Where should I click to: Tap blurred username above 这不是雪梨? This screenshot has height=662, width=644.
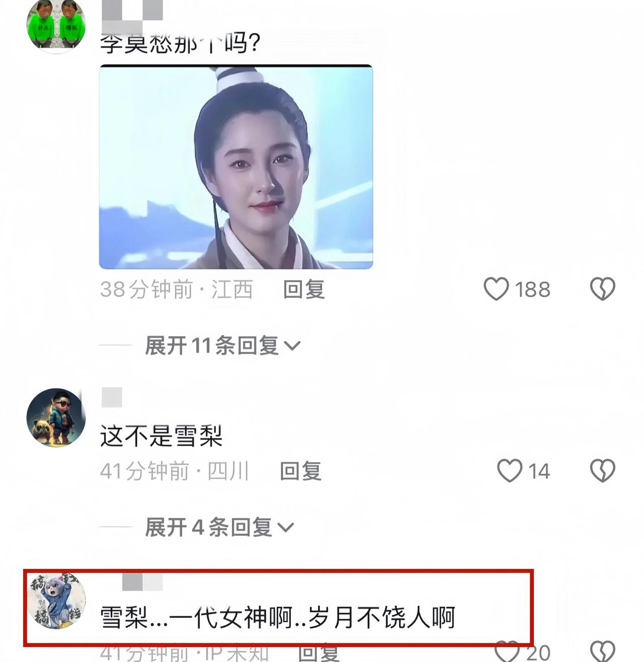point(112,398)
